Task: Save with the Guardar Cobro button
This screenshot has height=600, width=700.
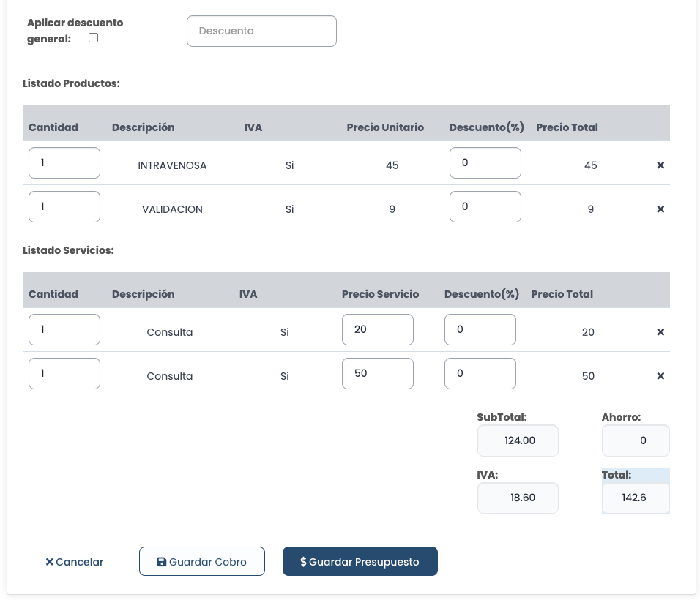Action: 202,561
